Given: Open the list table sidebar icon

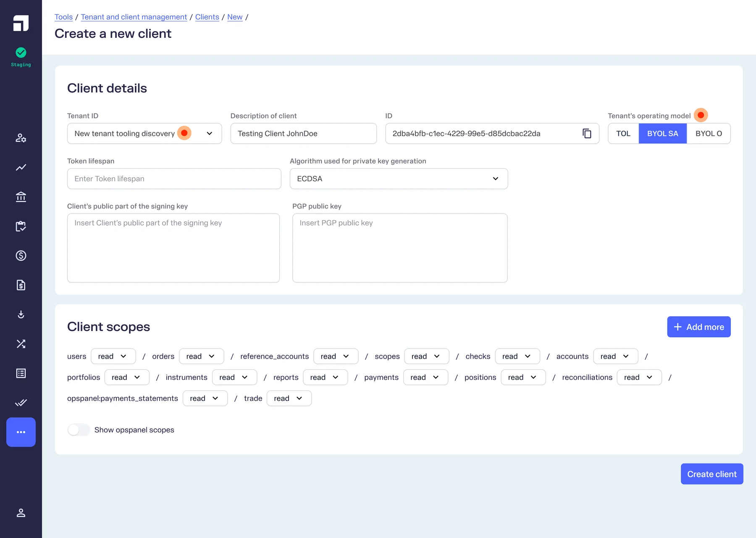Looking at the screenshot, I should tap(21, 373).
